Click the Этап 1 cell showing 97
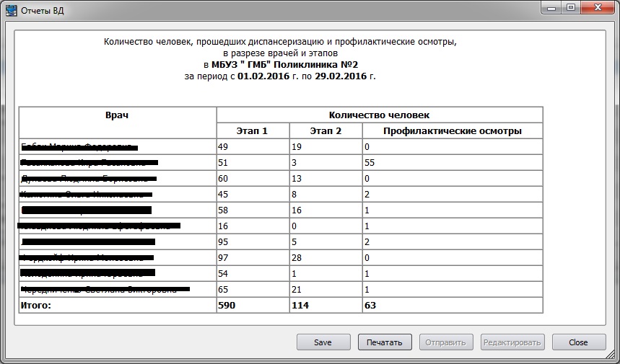The width and height of the screenshot is (620, 364). tap(224, 257)
